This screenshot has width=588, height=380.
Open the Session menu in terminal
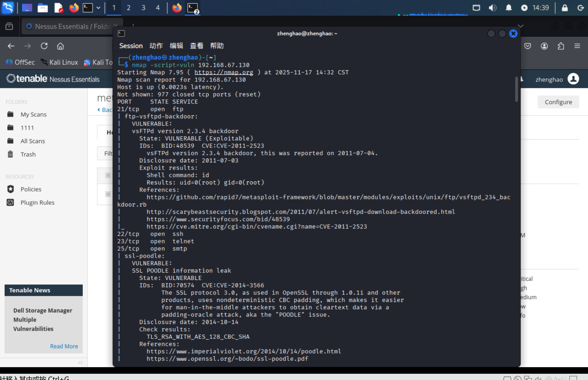tap(131, 46)
